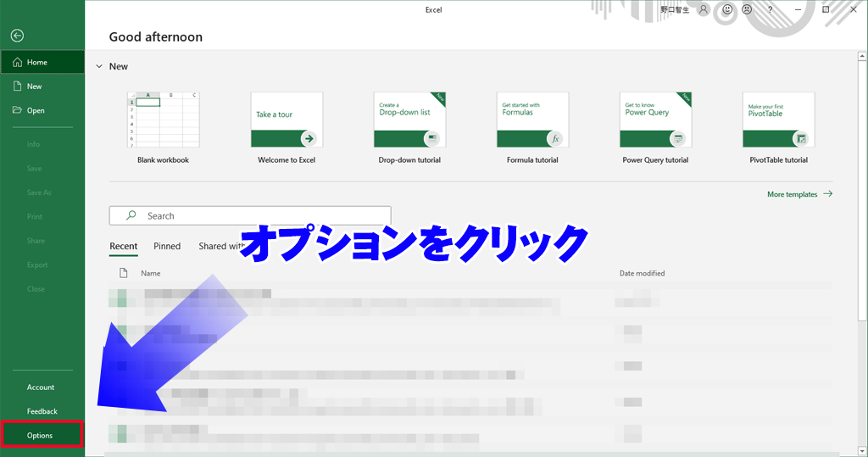Open Excel Options
The width and height of the screenshot is (868, 457).
click(42, 435)
